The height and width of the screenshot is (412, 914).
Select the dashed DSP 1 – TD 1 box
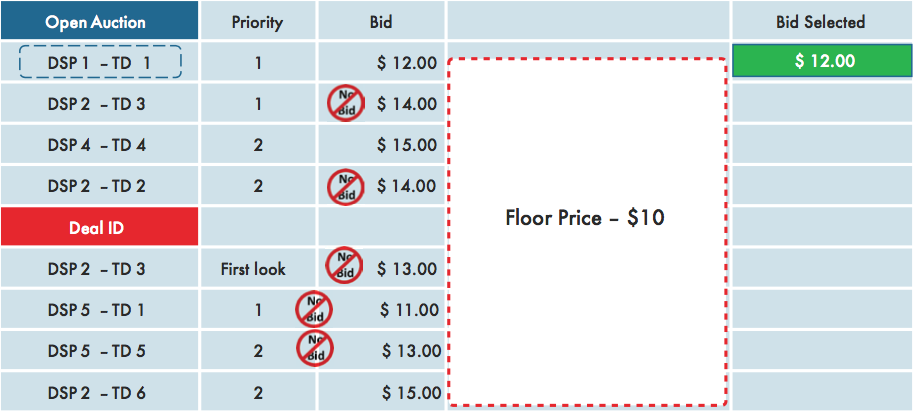tap(101, 62)
